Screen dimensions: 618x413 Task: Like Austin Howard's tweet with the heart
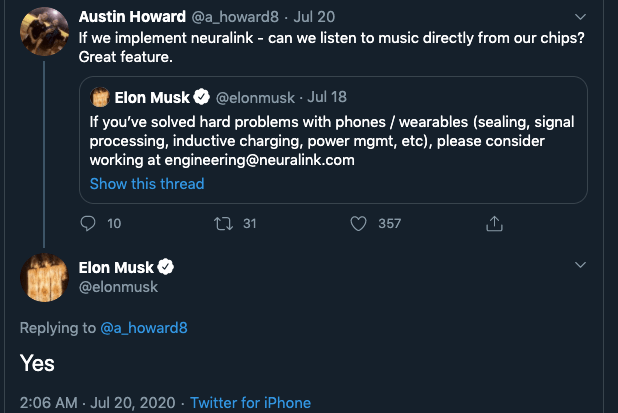coord(358,223)
